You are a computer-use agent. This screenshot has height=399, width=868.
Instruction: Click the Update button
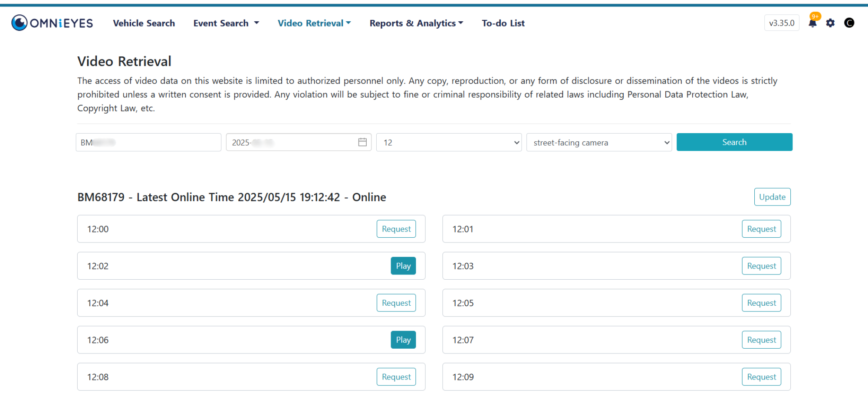click(x=772, y=197)
